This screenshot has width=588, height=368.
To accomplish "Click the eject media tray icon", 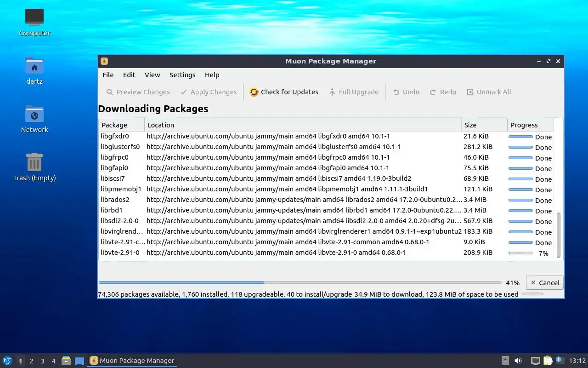I will click(505, 361).
